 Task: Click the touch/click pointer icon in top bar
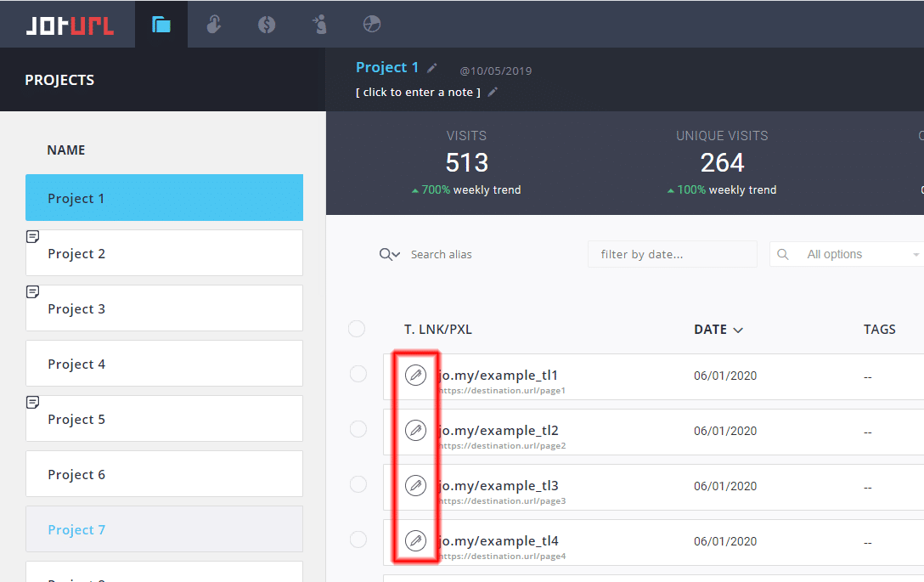coord(214,25)
